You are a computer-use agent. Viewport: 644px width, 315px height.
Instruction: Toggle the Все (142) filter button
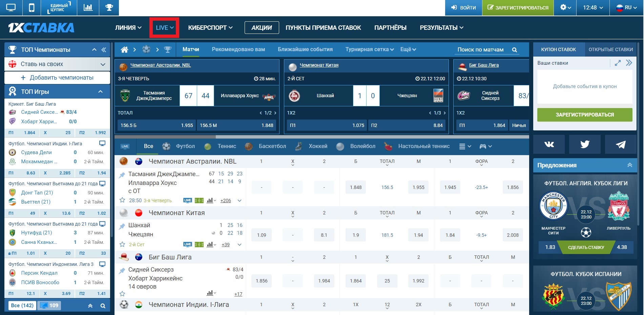pyautogui.click(x=22, y=306)
